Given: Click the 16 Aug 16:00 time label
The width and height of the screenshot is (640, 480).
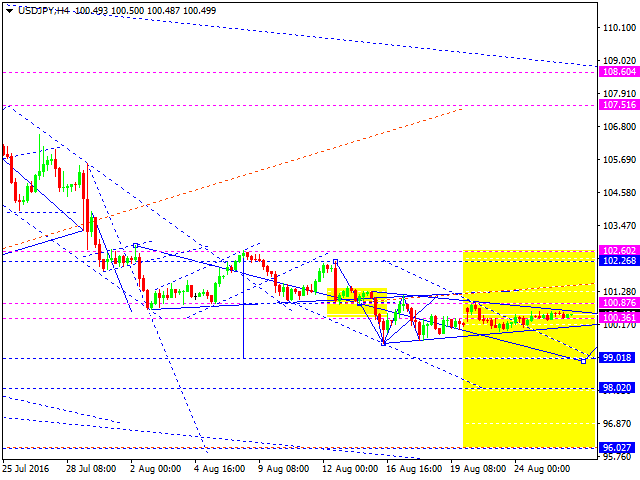Looking at the screenshot, I should pos(413,469).
